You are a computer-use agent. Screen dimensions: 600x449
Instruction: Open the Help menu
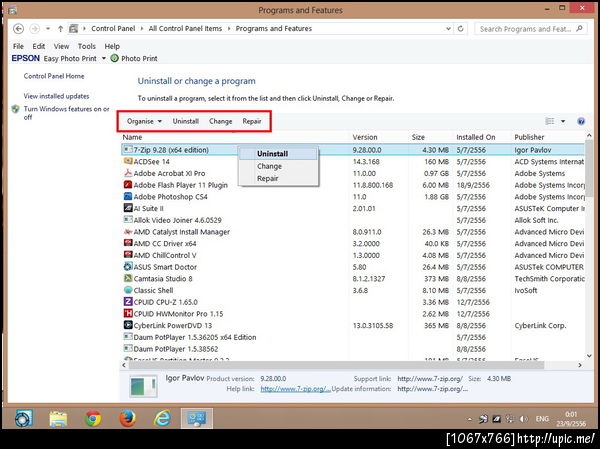[112, 46]
